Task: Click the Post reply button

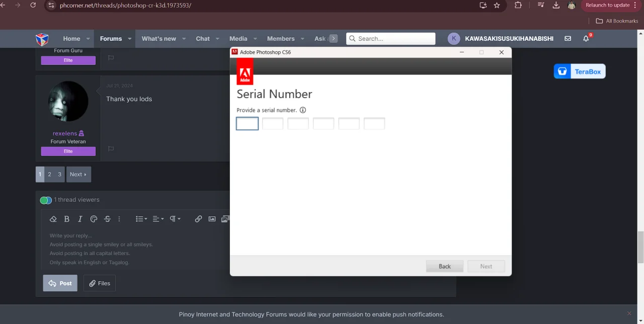Action: [x=60, y=283]
